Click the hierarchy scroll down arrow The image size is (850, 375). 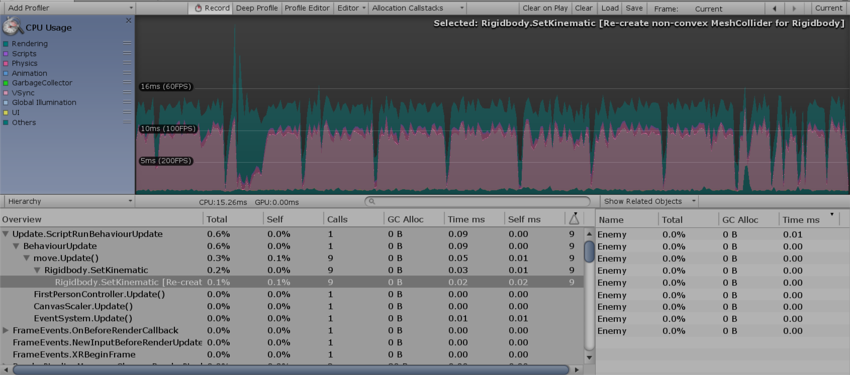coord(590,357)
